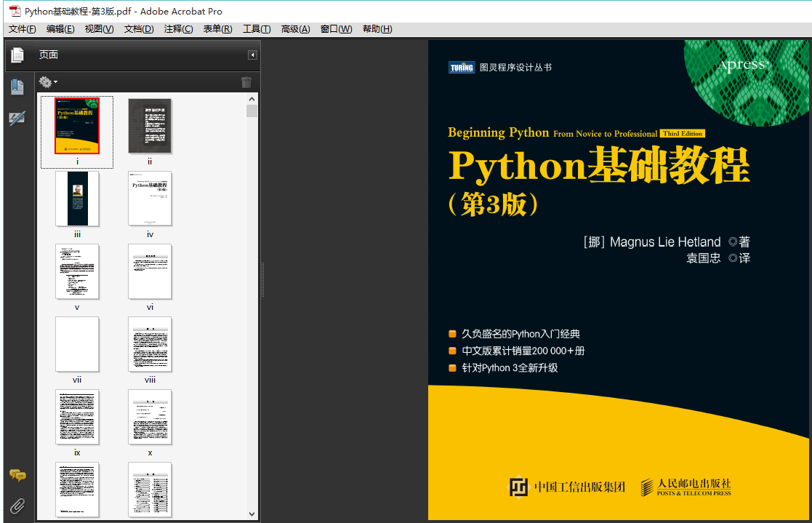Open the Signatures panel icon in the sidebar

[x=17, y=119]
